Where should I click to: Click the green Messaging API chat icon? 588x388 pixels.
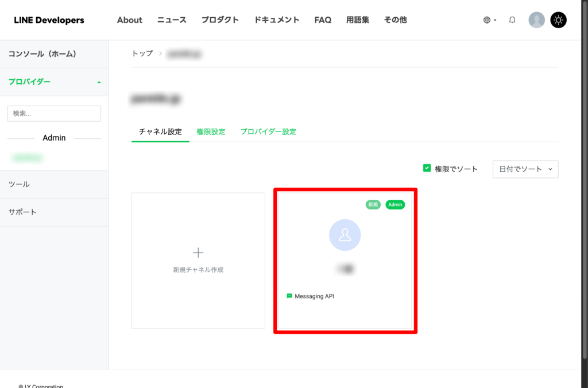point(289,296)
